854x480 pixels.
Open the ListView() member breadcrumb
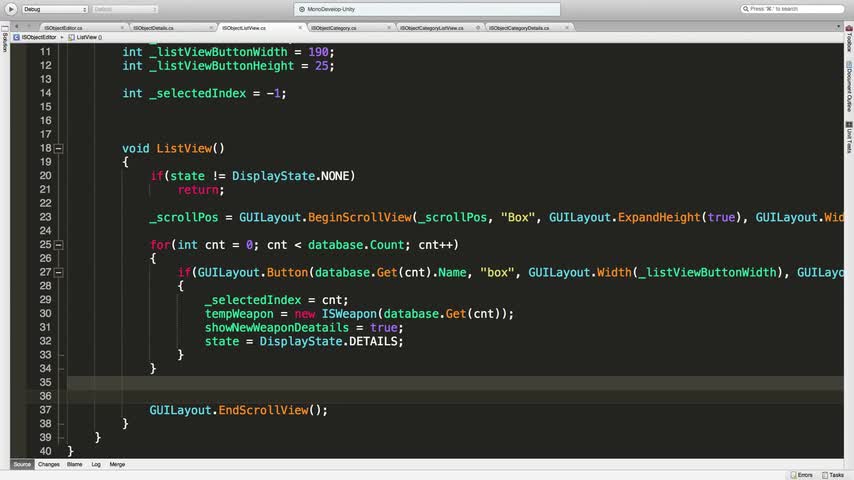pyautogui.click(x=86, y=37)
